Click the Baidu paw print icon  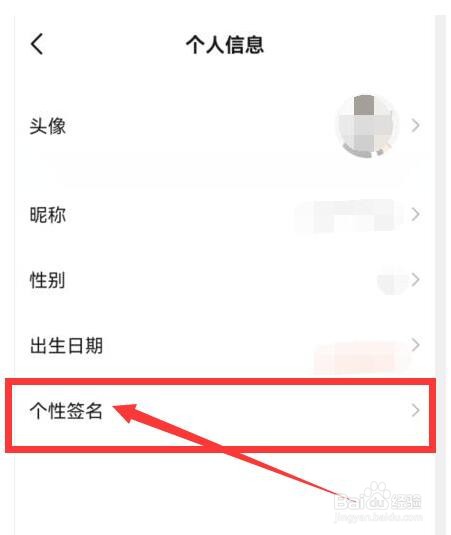(x=375, y=495)
